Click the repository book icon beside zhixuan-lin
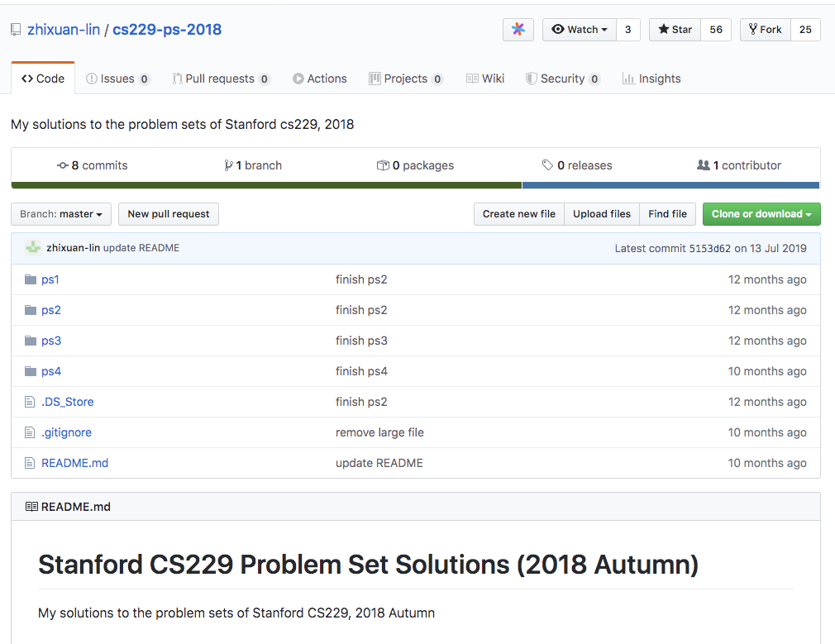835x644 pixels. (x=16, y=30)
